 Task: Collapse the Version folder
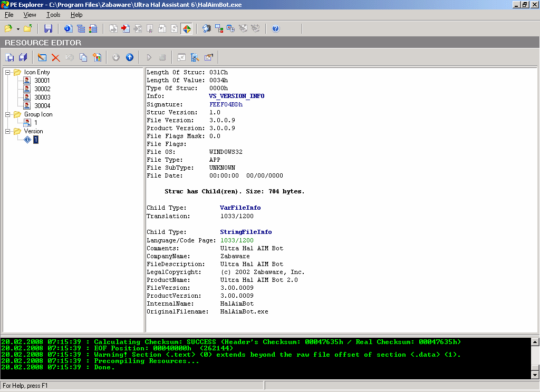(7, 132)
